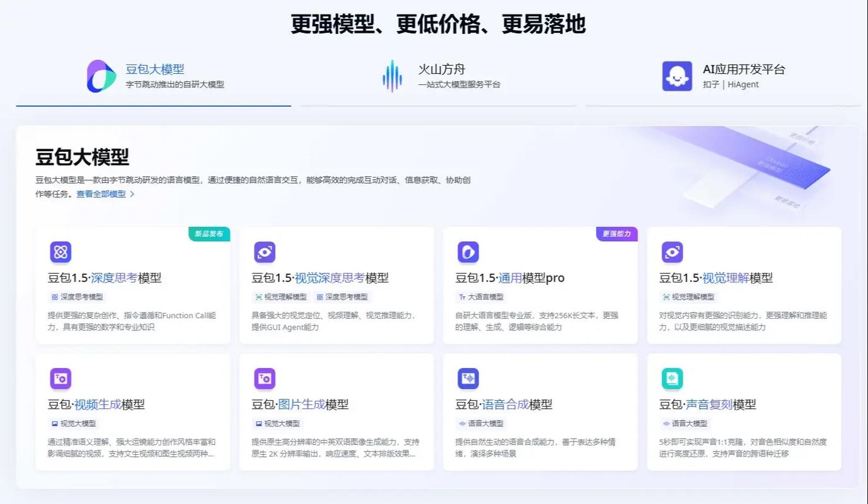The width and height of the screenshot is (868, 504).
Task: Click the description text of the 豆包·视频生成模型 card
Action: coord(132,448)
